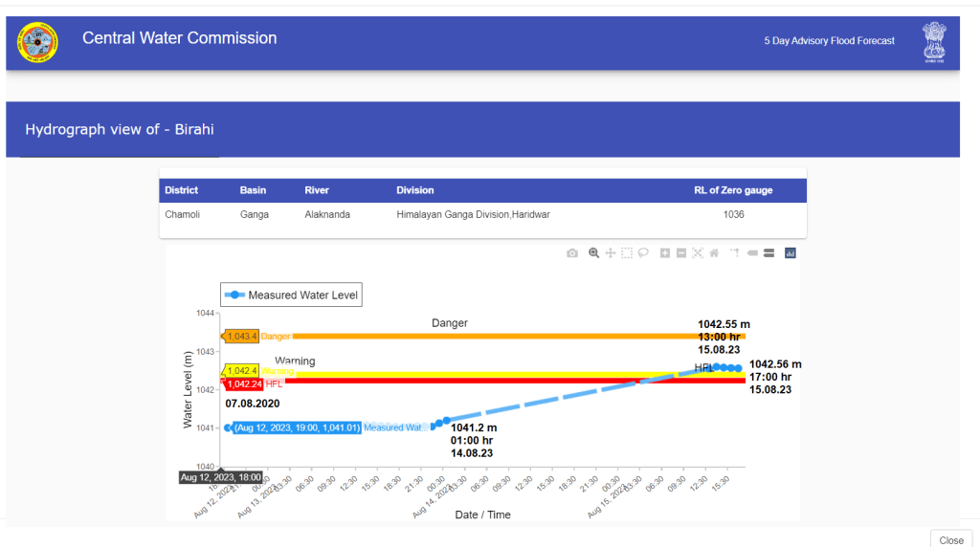Choose the Box Select tool
980x547 pixels.
(626, 253)
